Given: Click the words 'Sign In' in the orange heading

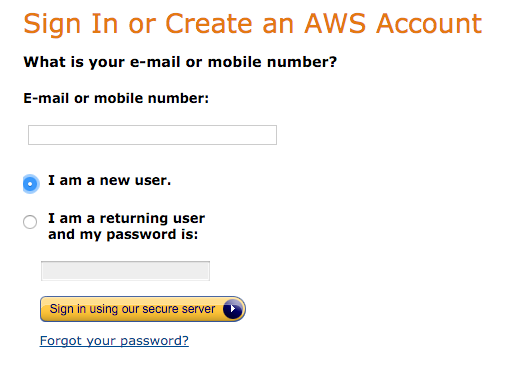Looking at the screenshot, I should tap(71, 24).
